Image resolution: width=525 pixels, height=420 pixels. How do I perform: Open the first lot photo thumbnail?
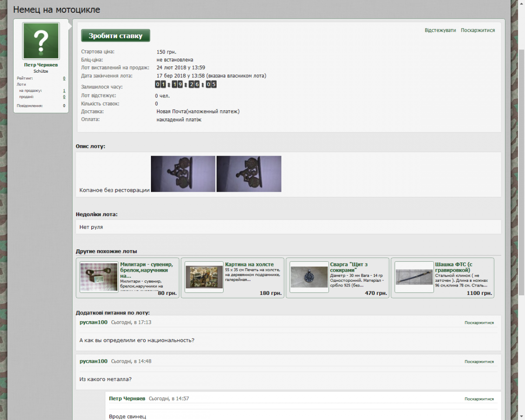tap(183, 174)
